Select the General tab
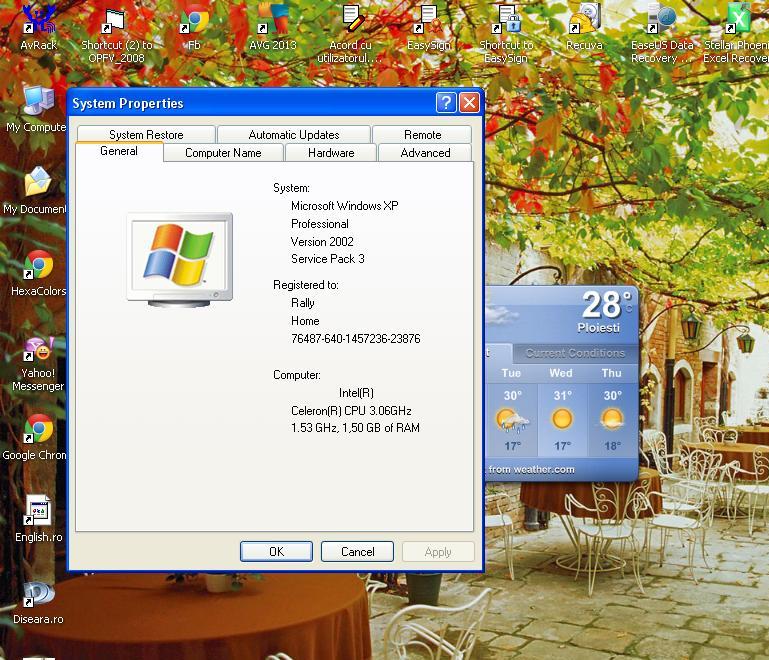Viewport: 769px width, 660px height. coord(119,151)
